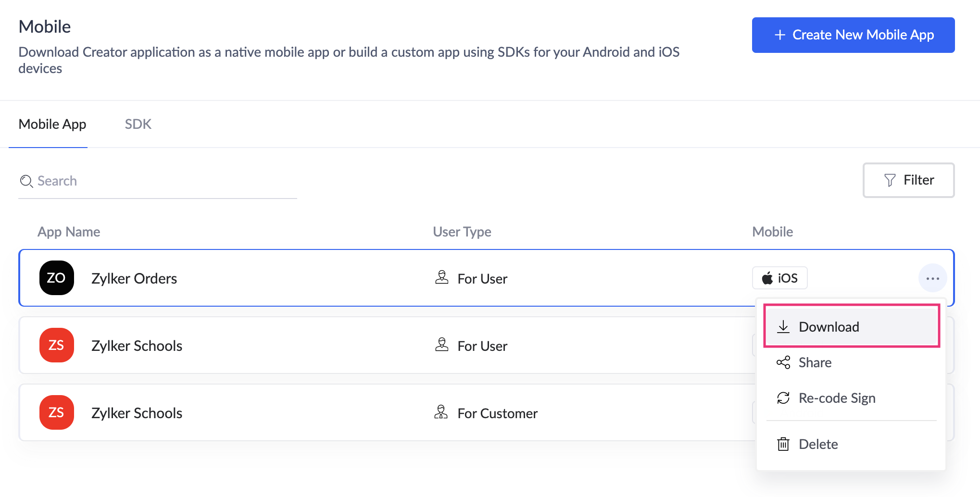Click the ZO avatar for Zylker Orders
This screenshot has width=980, height=497.
(56, 278)
